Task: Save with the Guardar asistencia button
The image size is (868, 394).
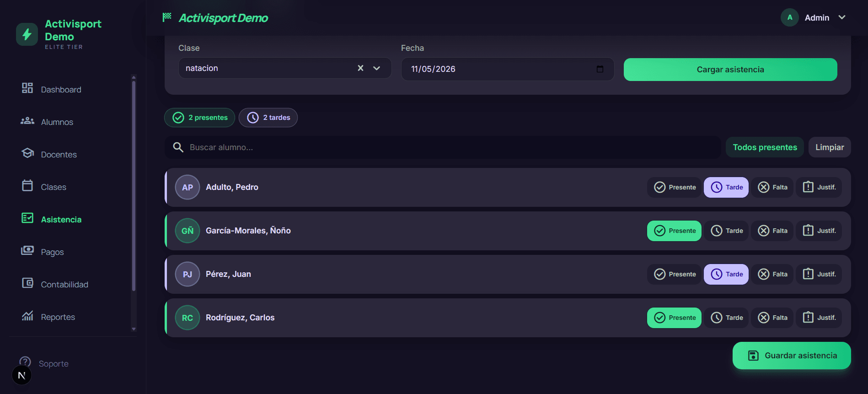Action: coord(792,356)
